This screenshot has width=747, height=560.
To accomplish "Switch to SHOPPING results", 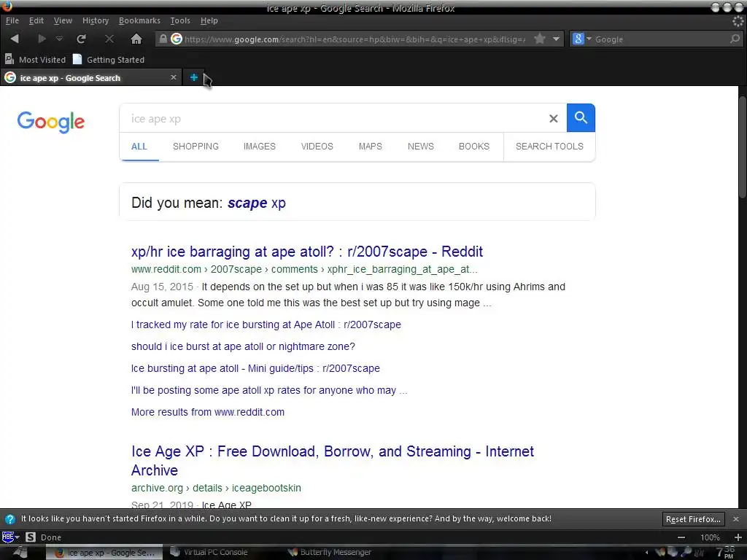I will pyautogui.click(x=196, y=147).
